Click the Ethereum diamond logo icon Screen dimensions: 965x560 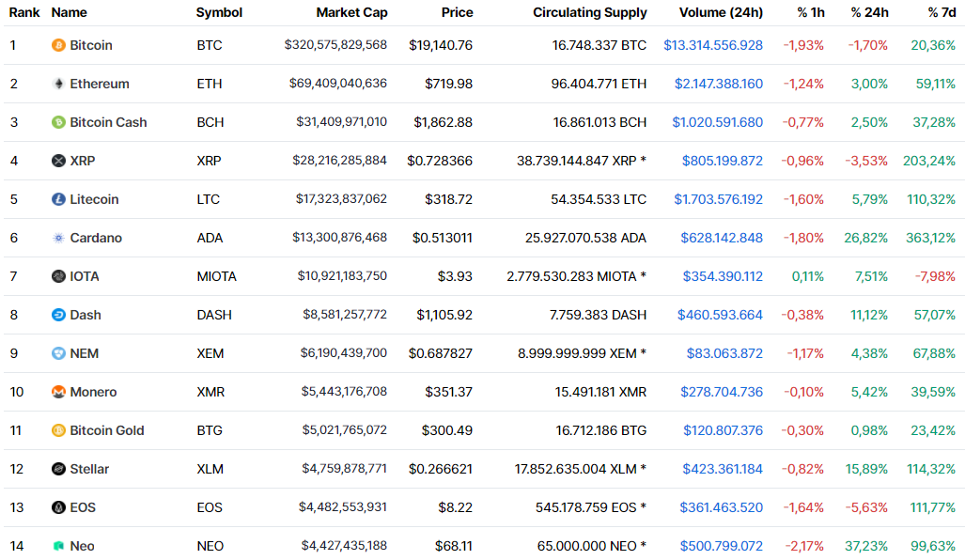[58, 84]
